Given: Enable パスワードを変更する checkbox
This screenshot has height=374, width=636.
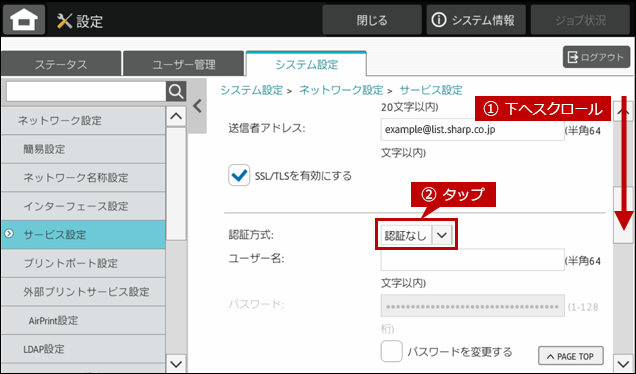Looking at the screenshot, I should click(391, 351).
